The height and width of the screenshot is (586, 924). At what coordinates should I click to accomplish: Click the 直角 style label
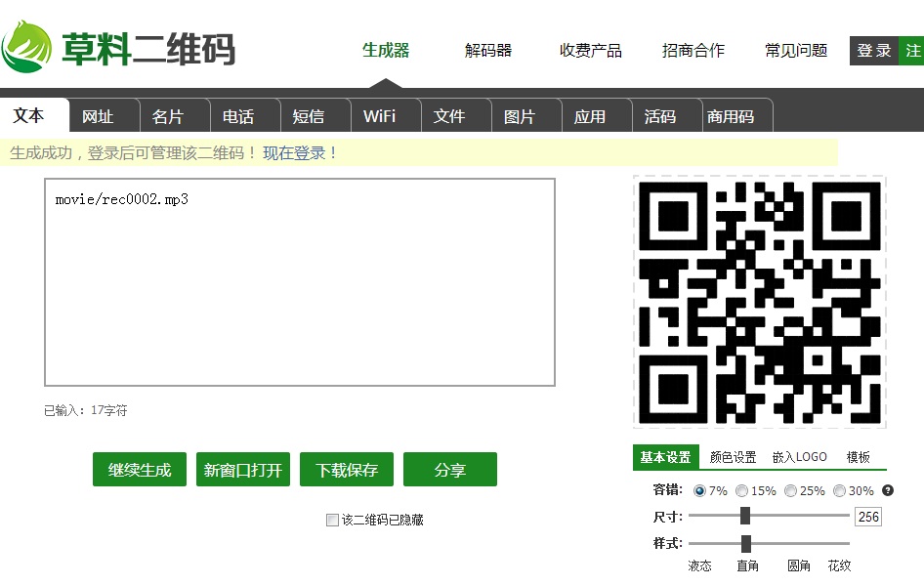tap(748, 565)
